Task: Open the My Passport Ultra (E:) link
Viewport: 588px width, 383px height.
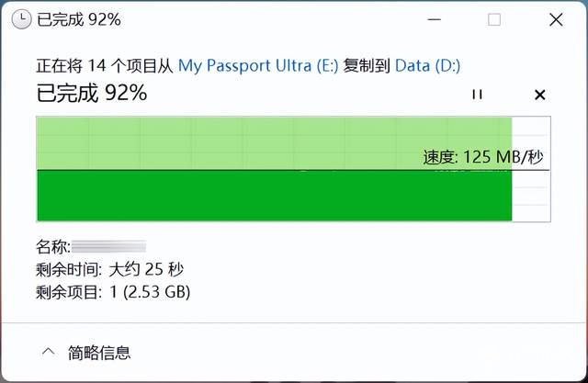Action: point(258,65)
